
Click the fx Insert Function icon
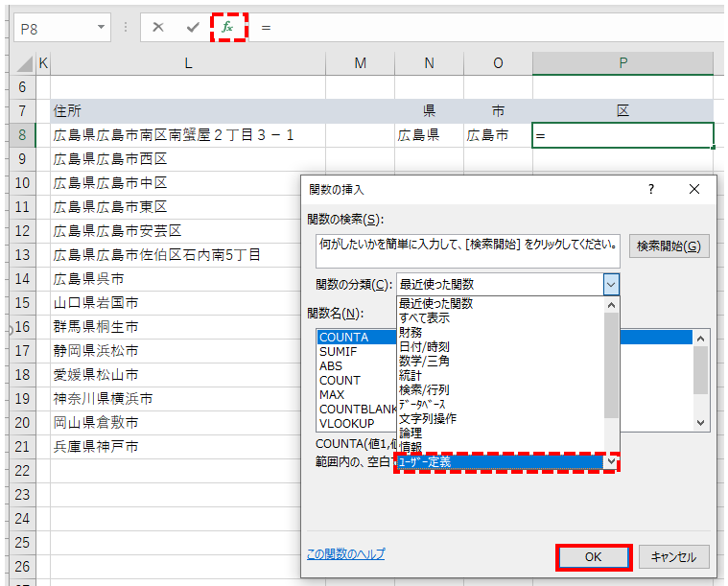point(227,28)
